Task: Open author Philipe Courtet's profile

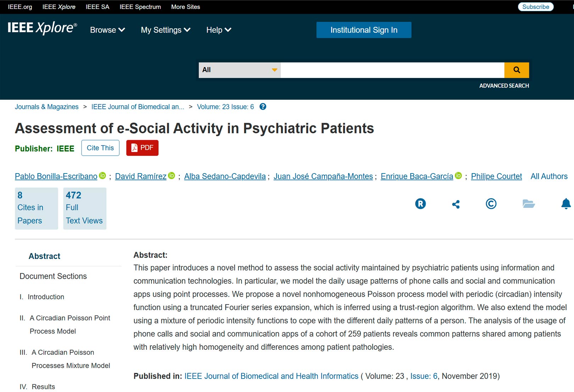Action: (x=496, y=176)
